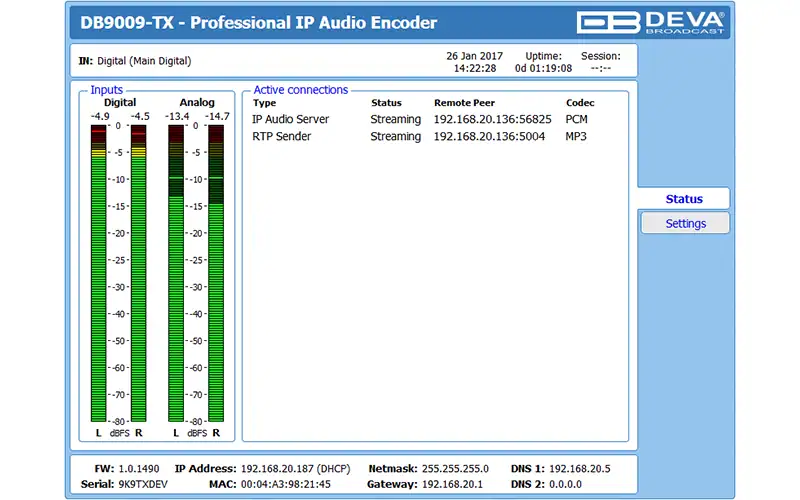800x500 pixels.
Task: Click the Analog right peak value -14.7
Action: click(217, 117)
